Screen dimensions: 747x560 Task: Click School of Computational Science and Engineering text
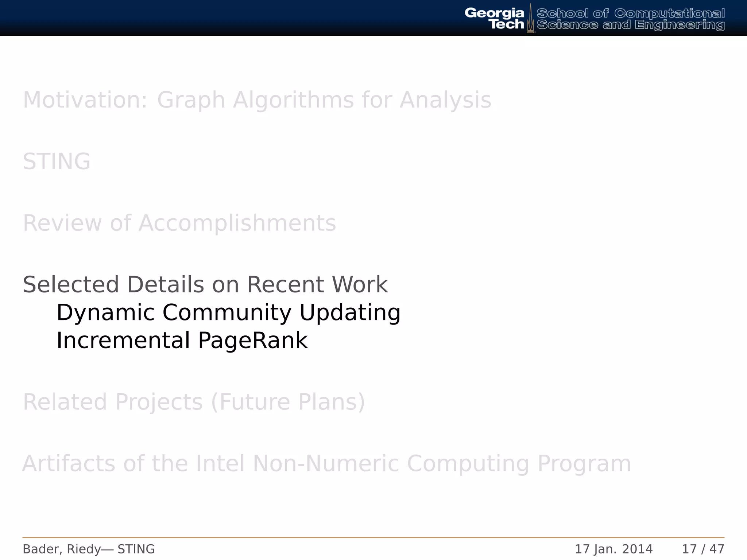coord(631,19)
